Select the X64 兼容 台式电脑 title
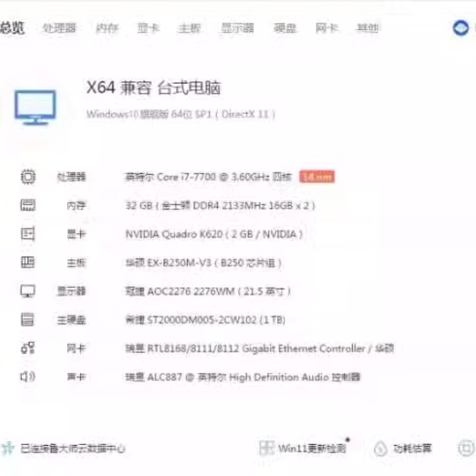This screenshot has width=476, height=476. coord(153,88)
